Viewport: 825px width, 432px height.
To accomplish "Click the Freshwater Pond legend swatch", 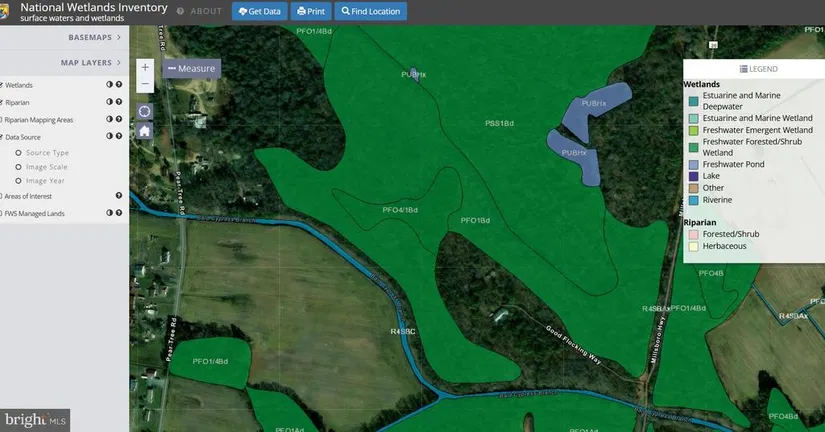I will (694, 164).
